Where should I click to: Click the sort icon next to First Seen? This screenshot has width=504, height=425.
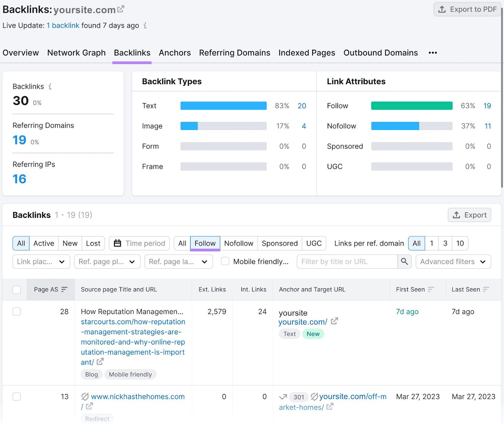(x=431, y=289)
